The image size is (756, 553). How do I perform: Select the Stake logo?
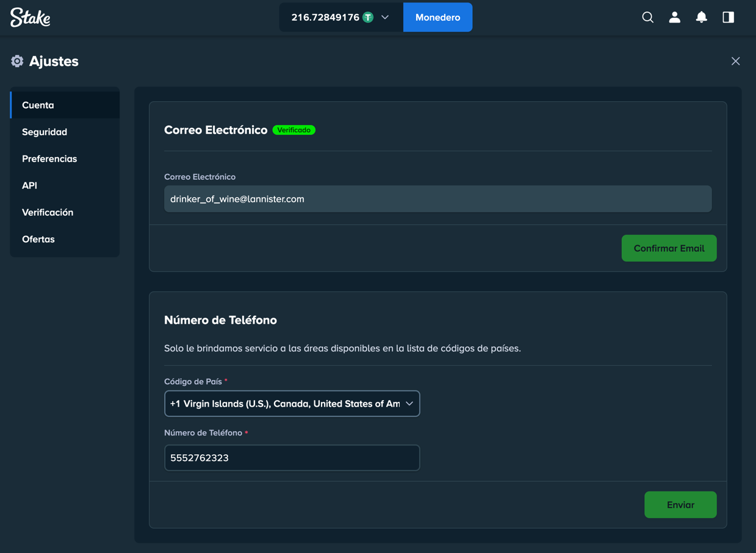pos(29,17)
